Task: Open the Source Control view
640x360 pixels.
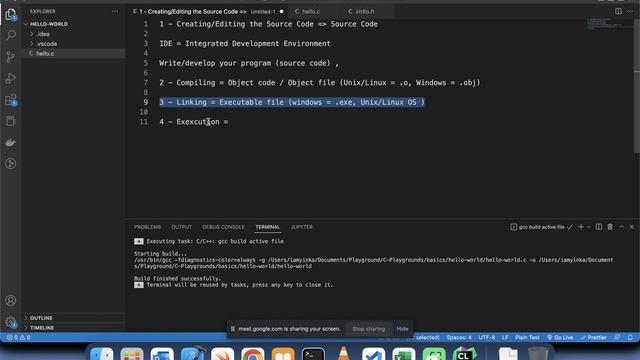Action: 11,57
